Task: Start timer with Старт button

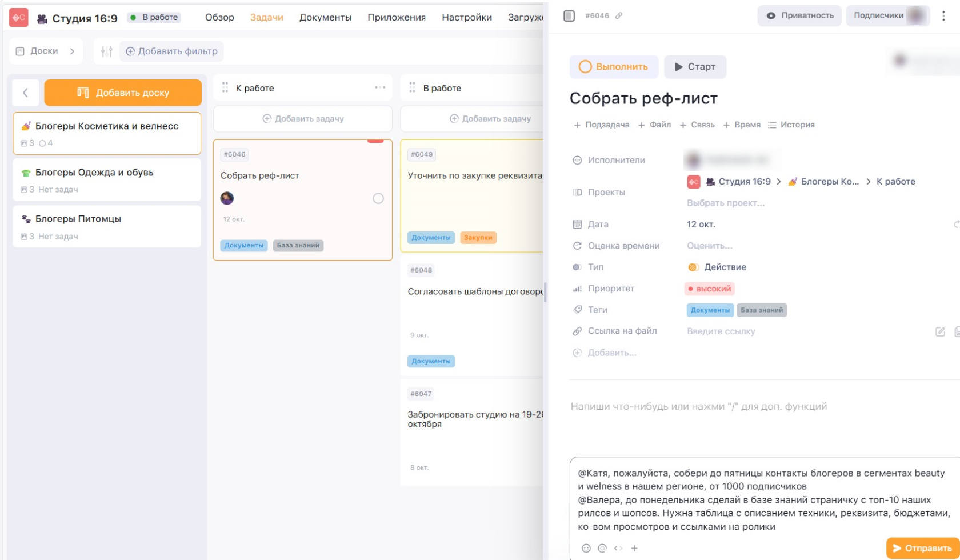Action: 695,67
